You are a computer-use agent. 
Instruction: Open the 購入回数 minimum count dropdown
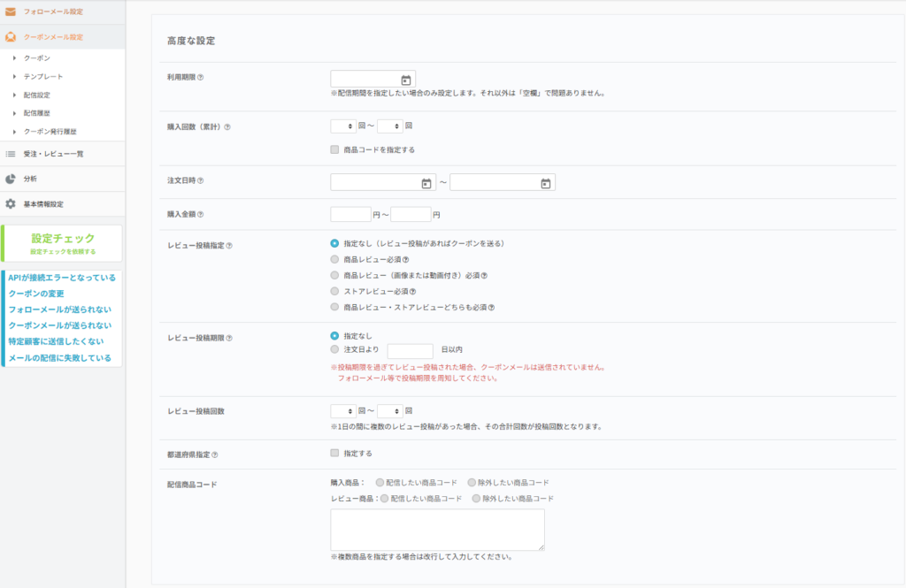click(x=343, y=126)
